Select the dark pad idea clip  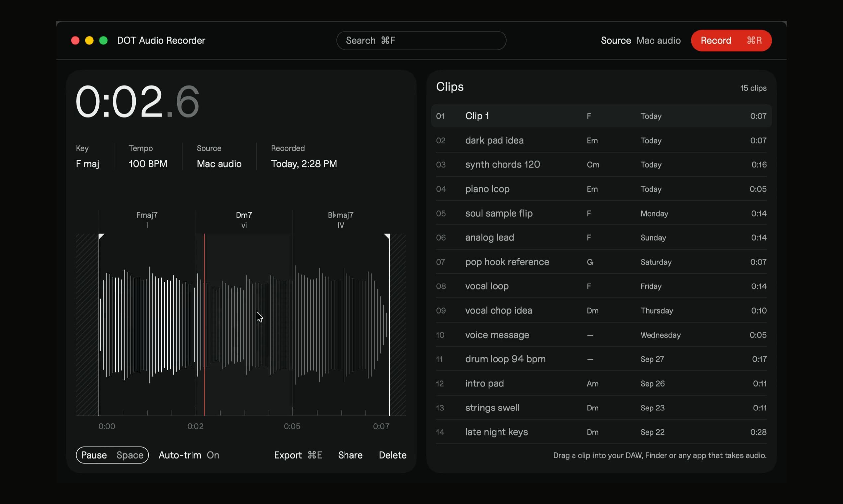[x=601, y=140]
